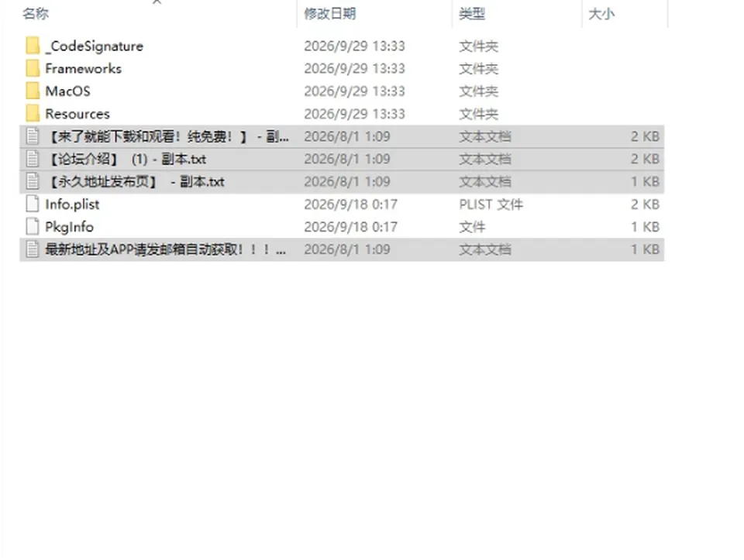The image size is (744, 560).
Task: Sort files by 修改日期 column
Action: click(330, 14)
